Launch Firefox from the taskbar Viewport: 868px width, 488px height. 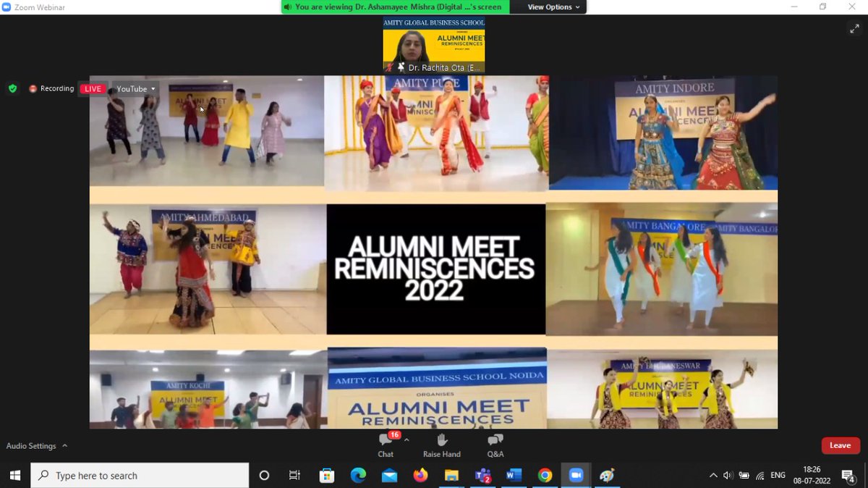pyautogui.click(x=420, y=475)
